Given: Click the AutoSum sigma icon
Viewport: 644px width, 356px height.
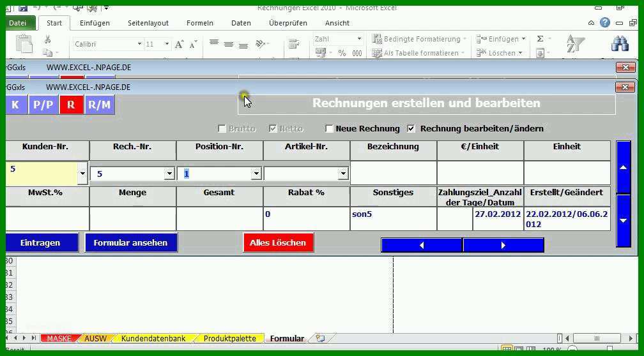Looking at the screenshot, I should [x=540, y=39].
